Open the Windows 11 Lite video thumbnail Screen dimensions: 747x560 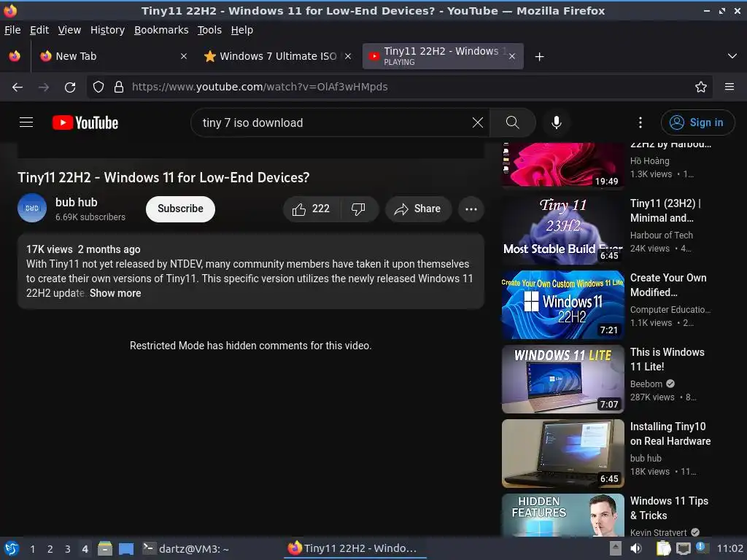pos(562,379)
